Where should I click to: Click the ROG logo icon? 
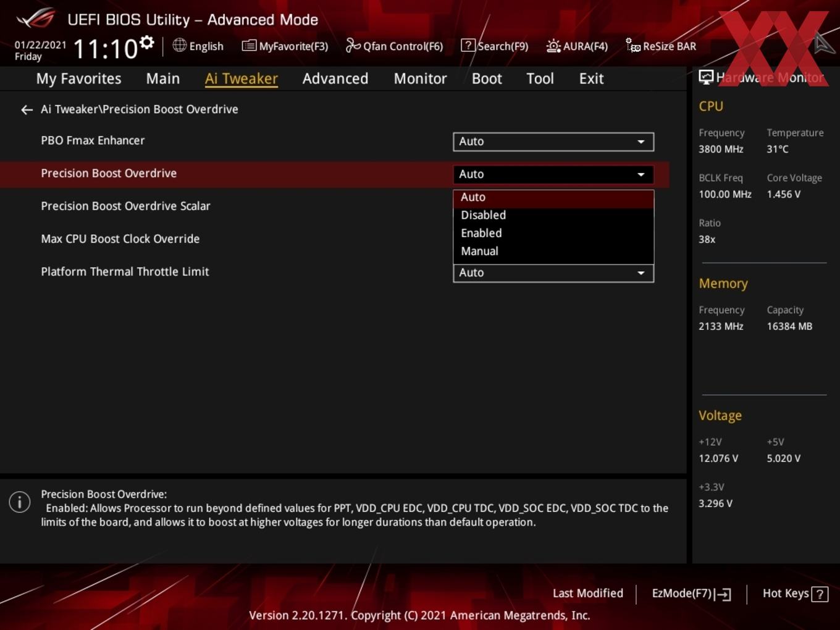tap(36, 19)
